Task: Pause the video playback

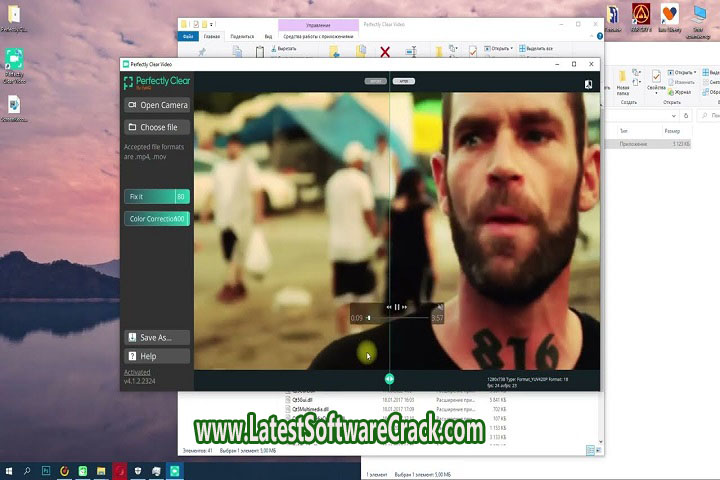Action: [x=397, y=307]
